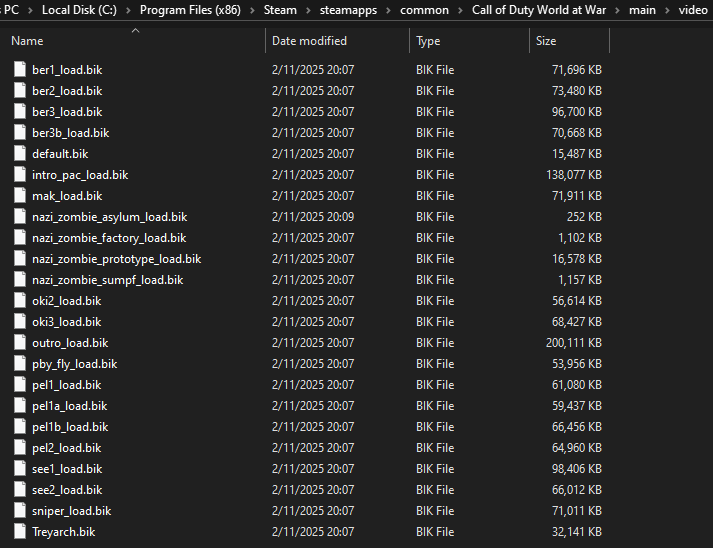This screenshot has width=713, height=548.
Task: Click the video breadcrumb segment
Action: pyautogui.click(x=693, y=10)
